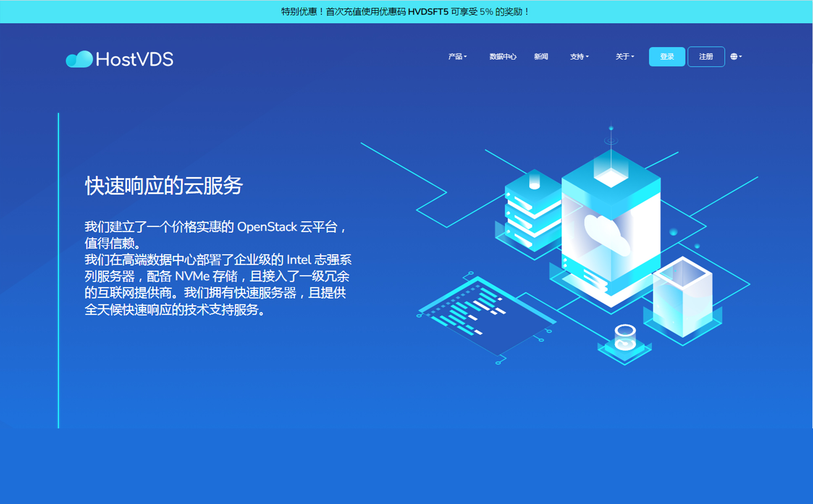Click the HostVDS wordmark to return home

click(x=134, y=59)
